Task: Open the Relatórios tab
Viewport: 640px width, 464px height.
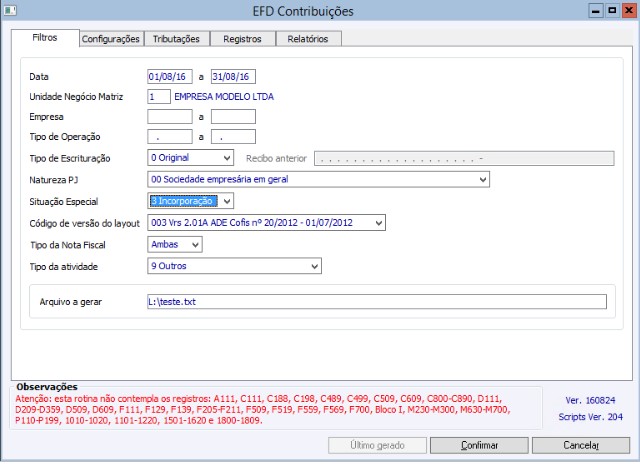Action: point(308,39)
